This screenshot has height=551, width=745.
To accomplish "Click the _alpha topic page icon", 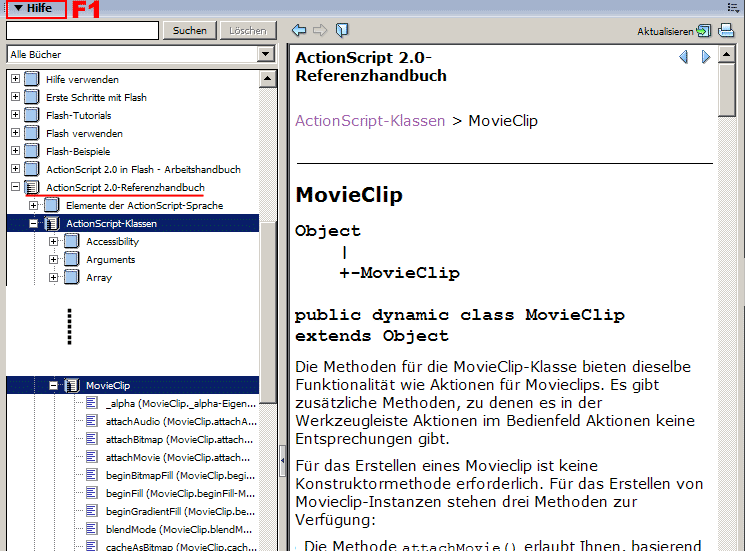I will click(92, 403).
